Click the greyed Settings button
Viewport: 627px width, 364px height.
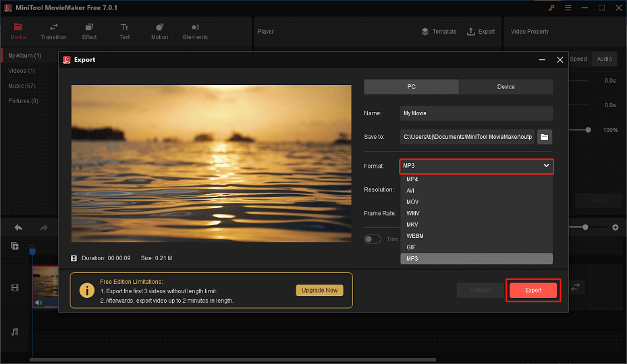coord(481,291)
